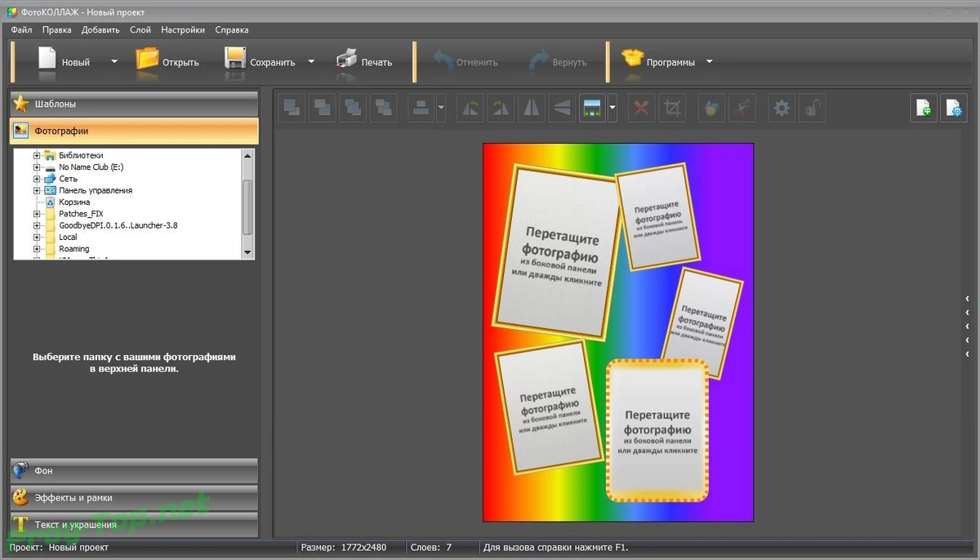Expand the Библиотеки tree node
Image resolution: width=980 pixels, height=560 pixels.
[x=37, y=155]
